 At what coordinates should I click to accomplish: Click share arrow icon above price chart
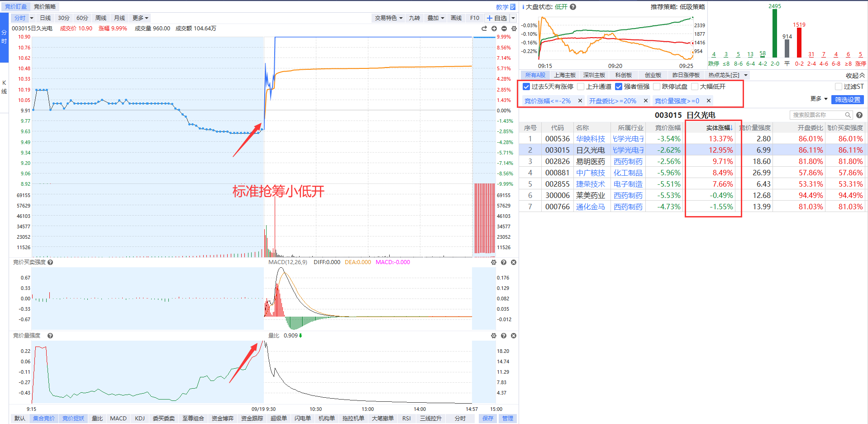(x=484, y=29)
